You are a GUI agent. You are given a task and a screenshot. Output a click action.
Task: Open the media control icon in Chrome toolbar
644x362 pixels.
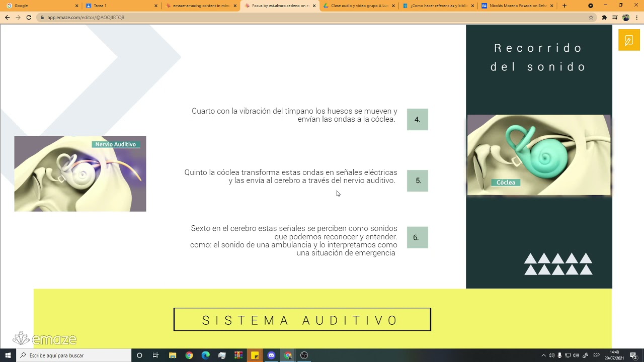615,17
